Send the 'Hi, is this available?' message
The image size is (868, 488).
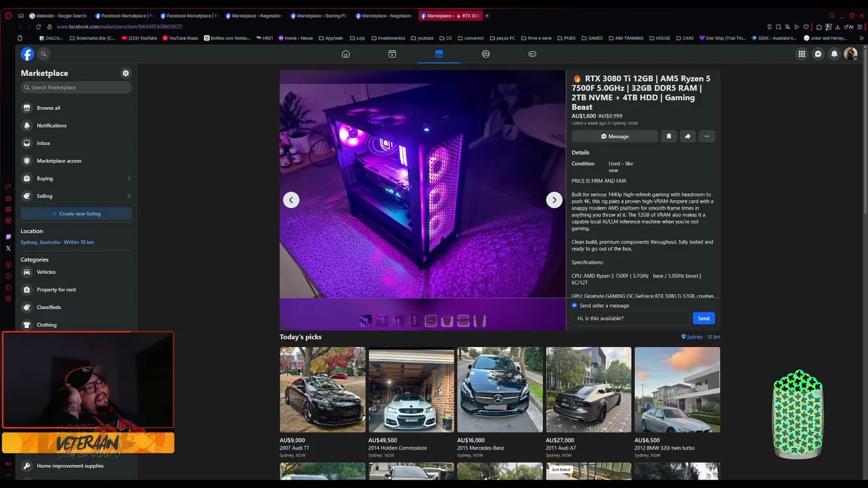703,319
